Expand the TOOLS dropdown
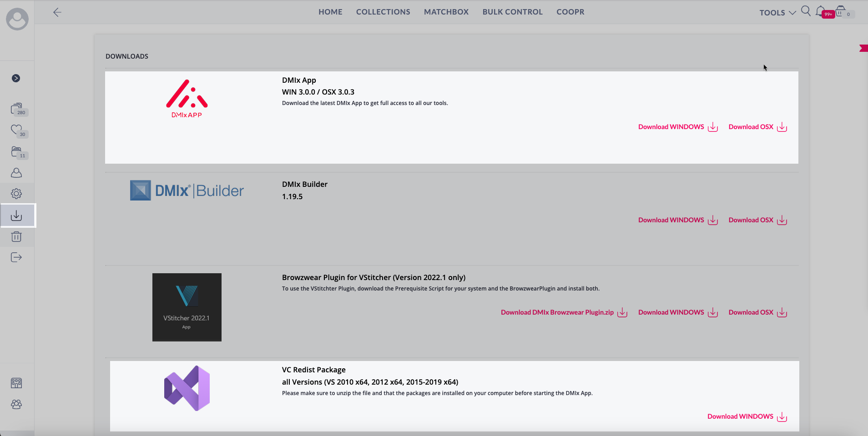The height and width of the screenshot is (436, 868). click(x=777, y=13)
